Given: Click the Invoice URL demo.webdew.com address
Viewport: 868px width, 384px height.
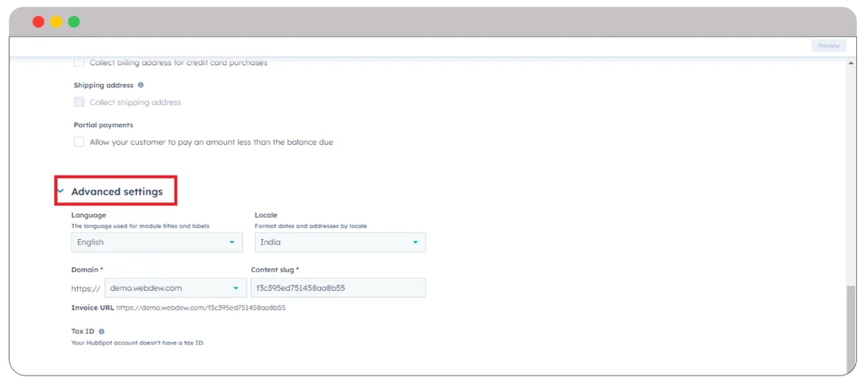Looking at the screenshot, I should 200,308.
